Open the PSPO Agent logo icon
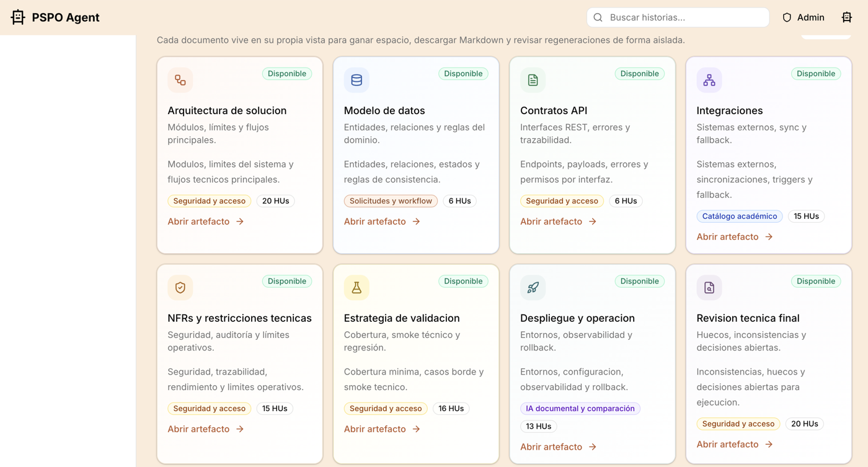Image resolution: width=868 pixels, height=467 pixels. click(x=17, y=17)
